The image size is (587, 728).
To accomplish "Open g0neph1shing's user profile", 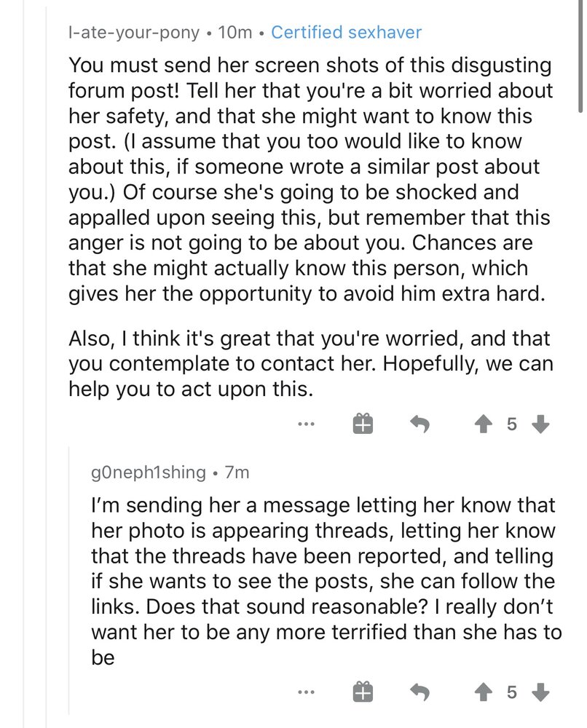I will (149, 472).
